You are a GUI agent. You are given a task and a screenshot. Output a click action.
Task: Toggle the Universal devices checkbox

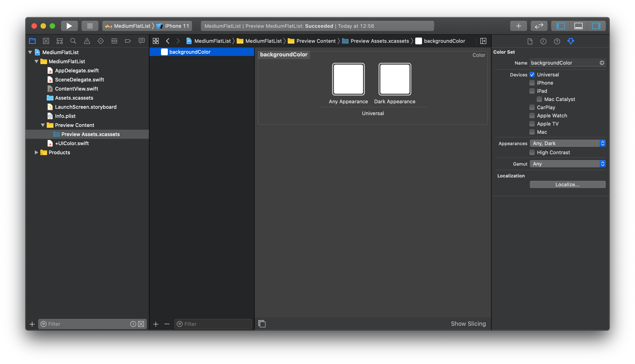532,74
